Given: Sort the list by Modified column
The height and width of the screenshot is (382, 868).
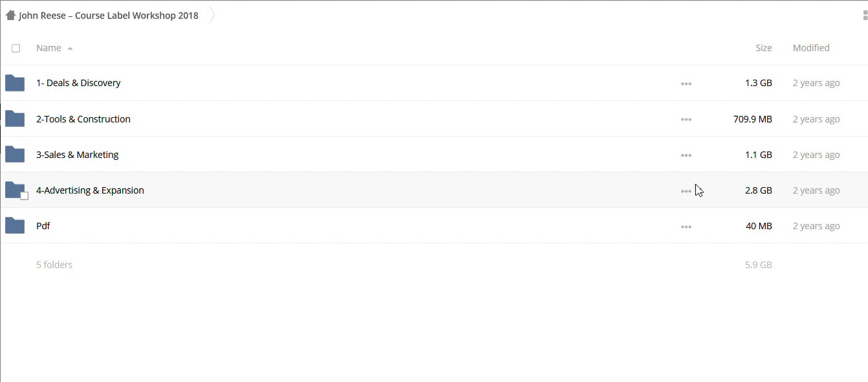Looking at the screenshot, I should coord(811,48).
